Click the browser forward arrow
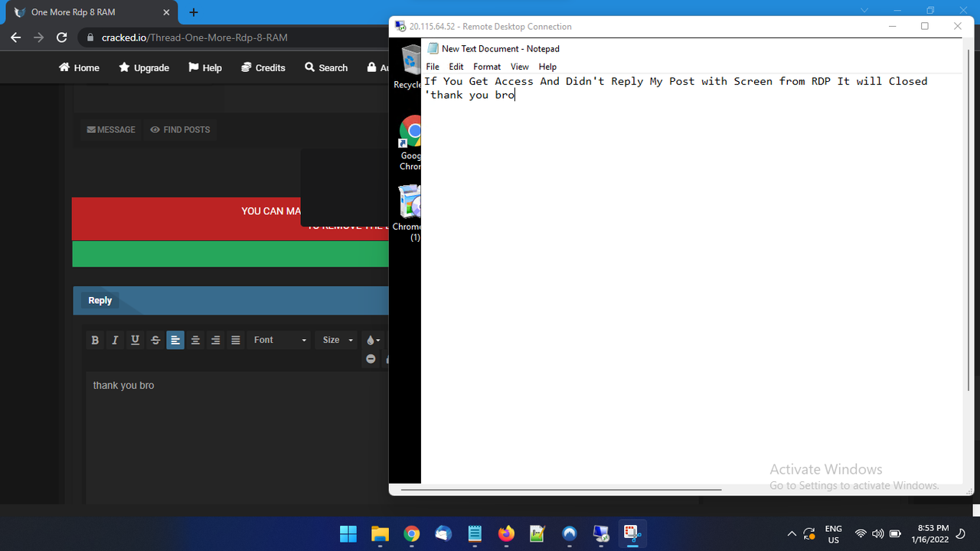Viewport: 980px width, 551px height. pyautogui.click(x=39, y=37)
